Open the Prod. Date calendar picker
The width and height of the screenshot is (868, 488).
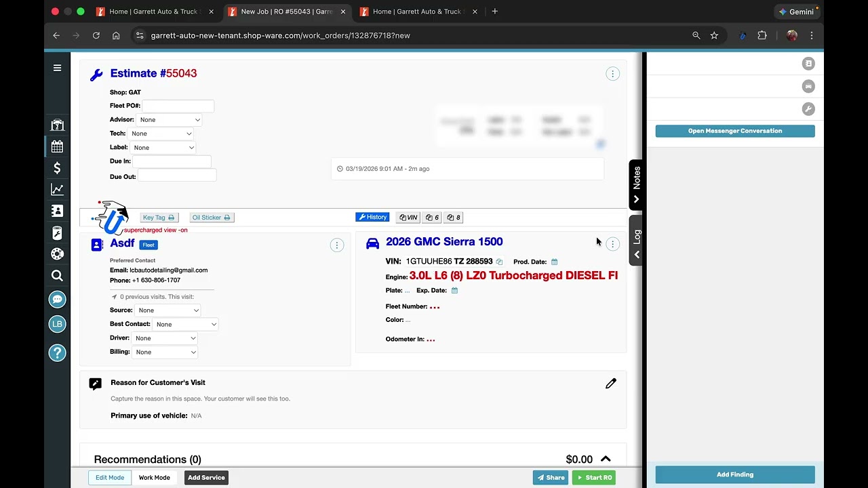point(554,262)
